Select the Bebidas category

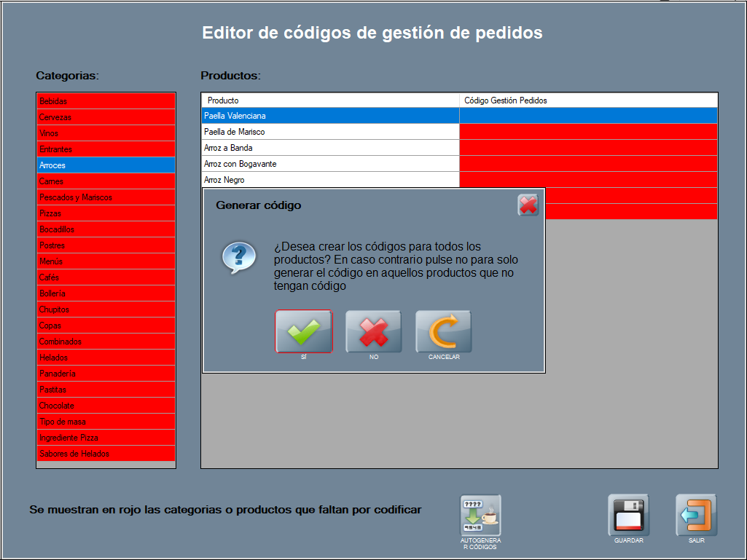(106, 101)
